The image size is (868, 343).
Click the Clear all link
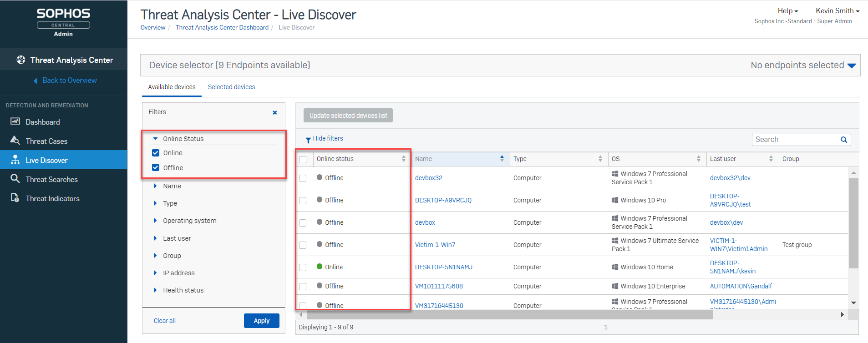point(164,321)
